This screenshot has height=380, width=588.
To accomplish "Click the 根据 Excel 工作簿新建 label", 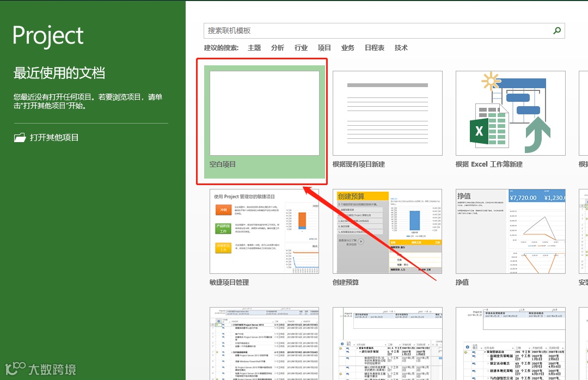I will tap(489, 164).
